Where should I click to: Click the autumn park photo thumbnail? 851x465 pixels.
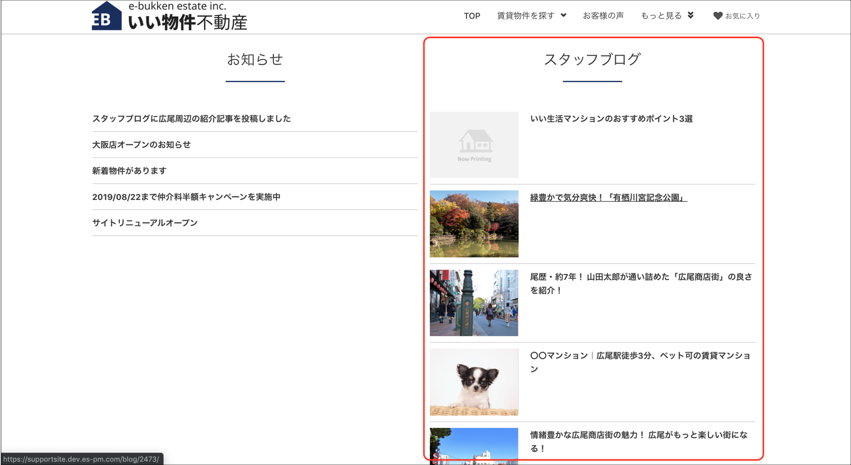[x=474, y=224]
